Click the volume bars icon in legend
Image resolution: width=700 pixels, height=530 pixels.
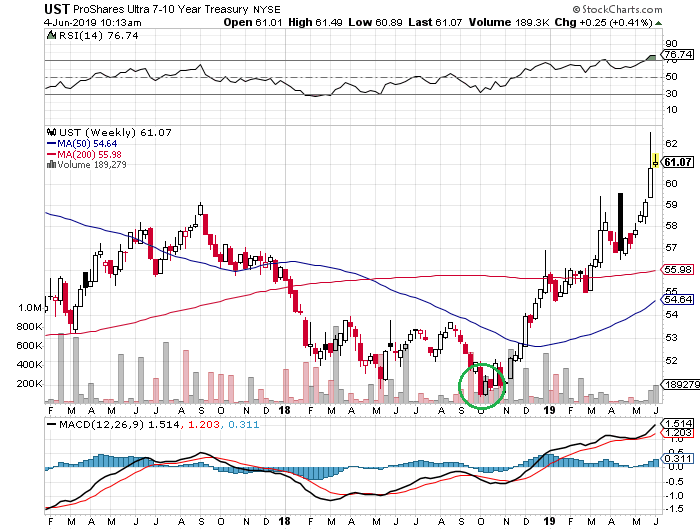pos(51,164)
